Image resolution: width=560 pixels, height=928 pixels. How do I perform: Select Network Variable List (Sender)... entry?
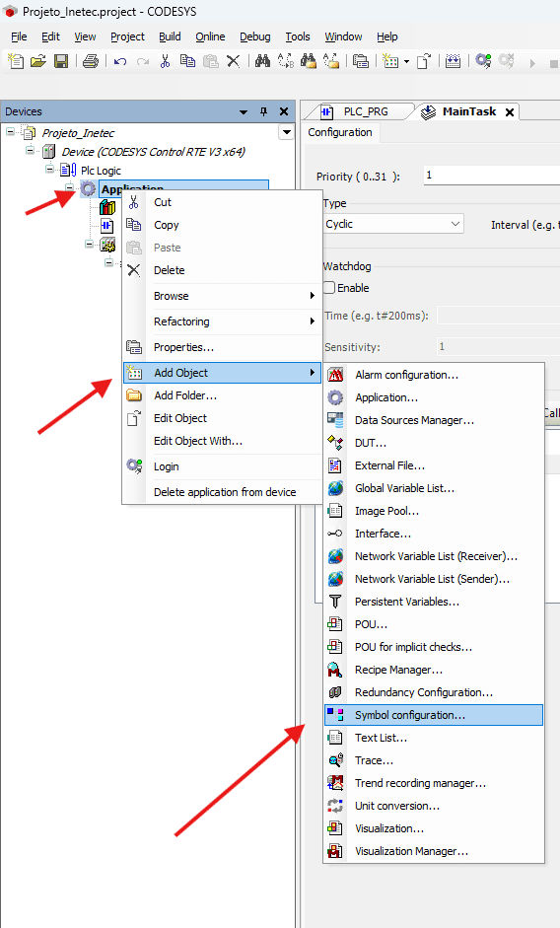[434, 579]
